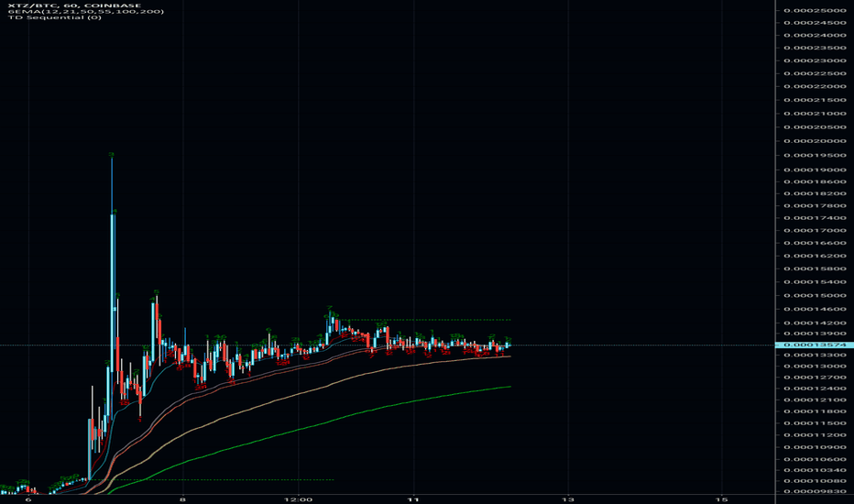854x504 pixels.
Task: Select the TD Sequential (0) indicator legend
Action: [54, 16]
